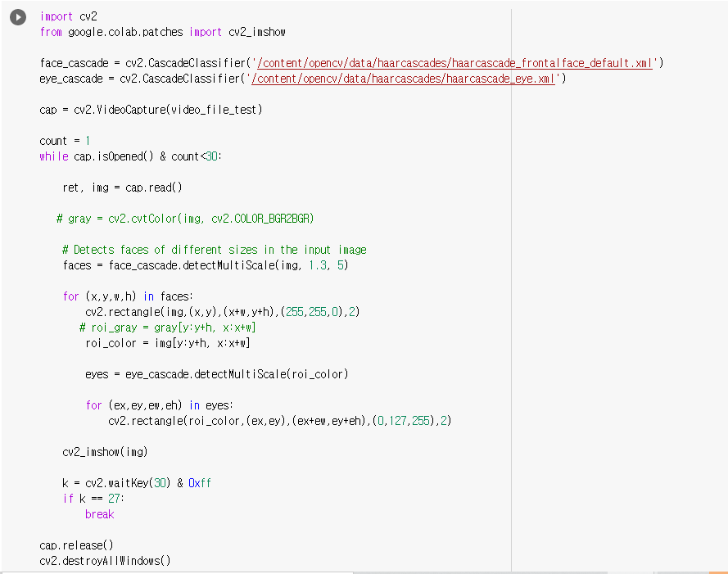Click the line 'from google.colab.patches import cv2_imshow'
The image size is (728, 574).
(162, 32)
